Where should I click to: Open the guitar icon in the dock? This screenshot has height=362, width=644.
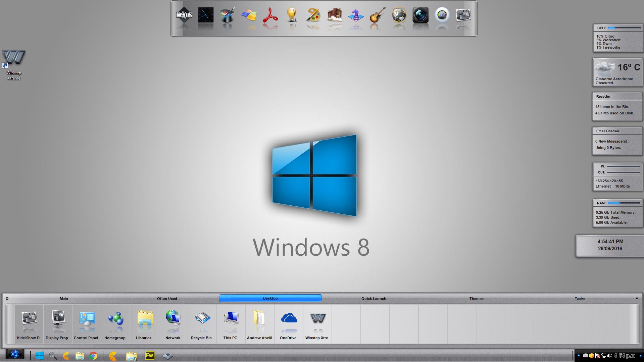click(x=377, y=15)
